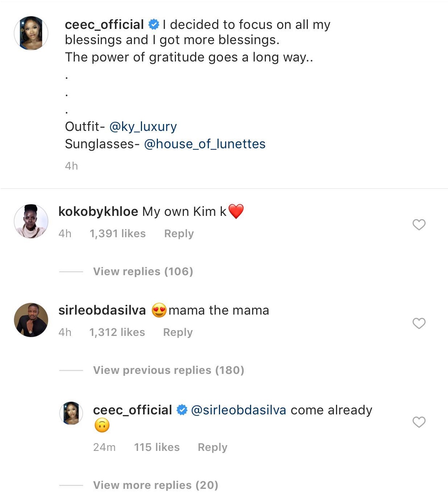Viewport: 448px width, 499px height.
Task: Open the @sirleobdasilva mention in reply
Action: click(x=238, y=410)
